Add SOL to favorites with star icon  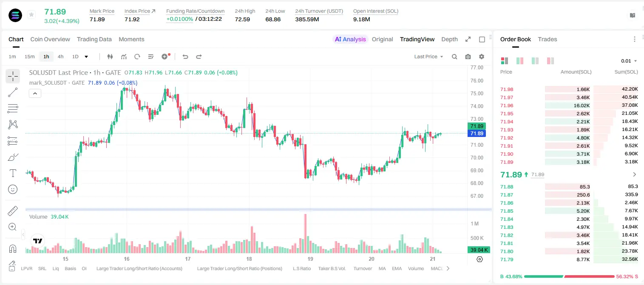31,15
